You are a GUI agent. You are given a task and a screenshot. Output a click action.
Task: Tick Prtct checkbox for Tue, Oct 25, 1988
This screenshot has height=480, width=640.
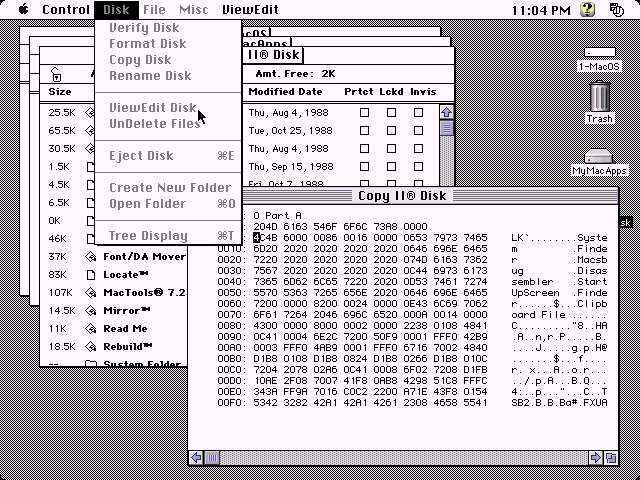[x=364, y=131]
